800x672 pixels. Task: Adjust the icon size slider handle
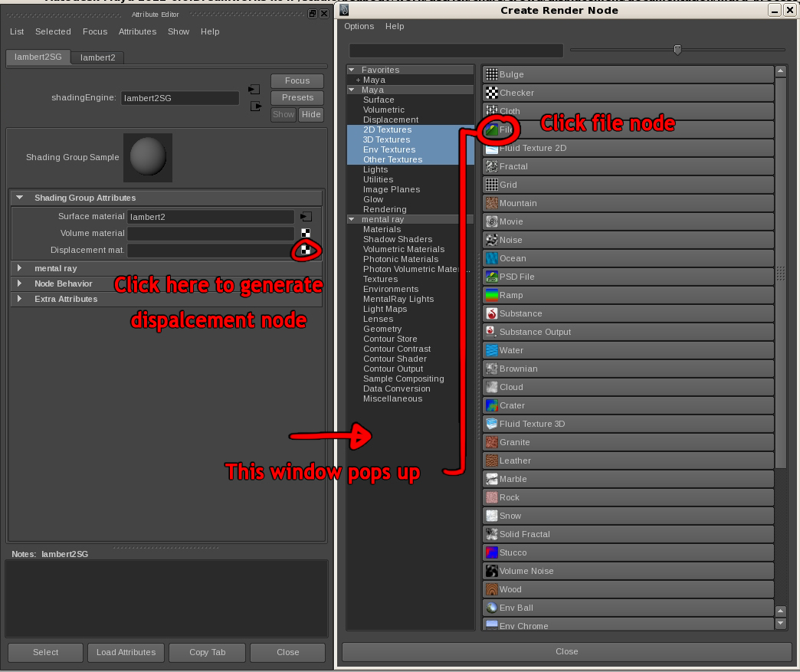click(677, 50)
